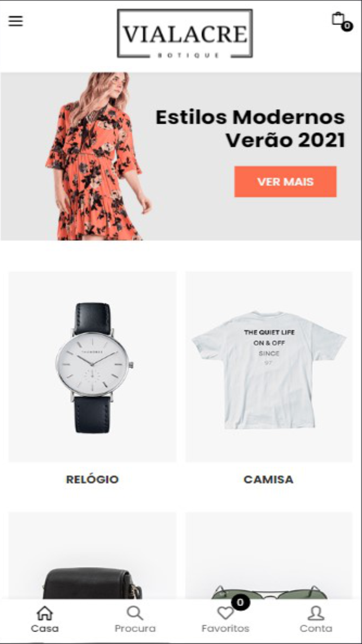The width and height of the screenshot is (362, 644).
Task: Select the Casa tab label
Action: [45, 628]
